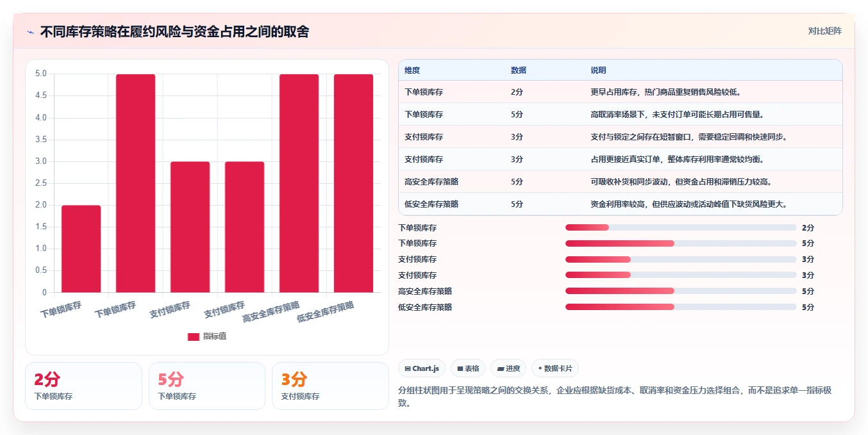Click the 下单锁库存 chart bar with value 2
868x435 pixels.
[81, 249]
